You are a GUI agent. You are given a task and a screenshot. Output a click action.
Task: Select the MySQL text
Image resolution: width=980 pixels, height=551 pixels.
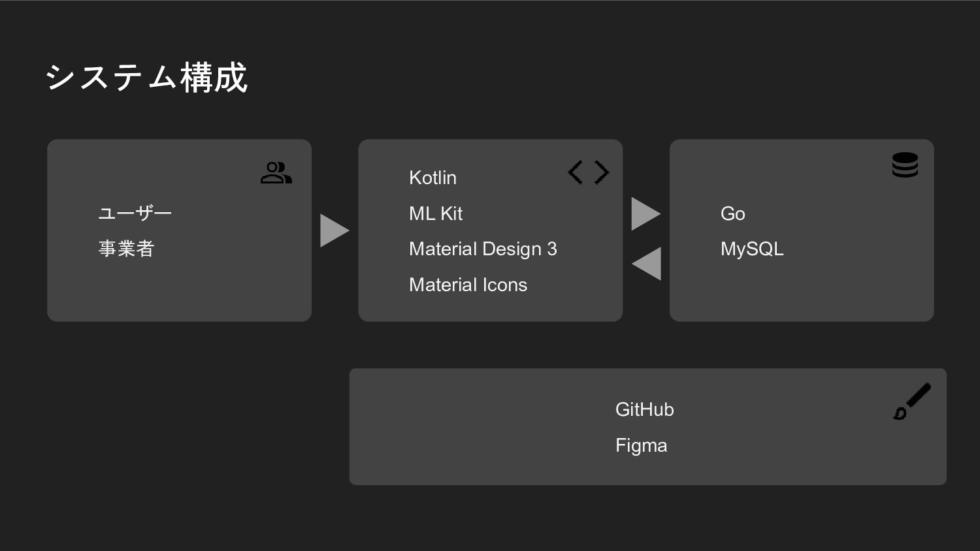pyautogui.click(x=752, y=249)
